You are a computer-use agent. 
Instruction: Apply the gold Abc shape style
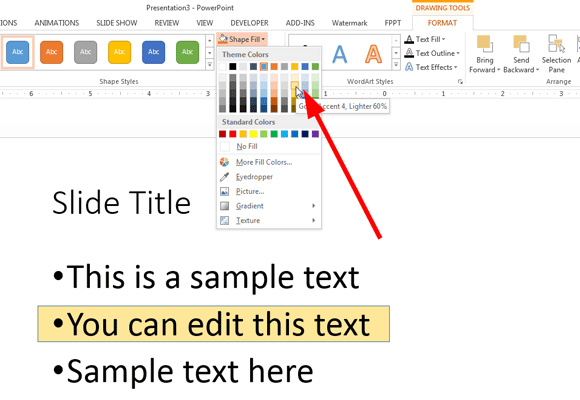119,52
